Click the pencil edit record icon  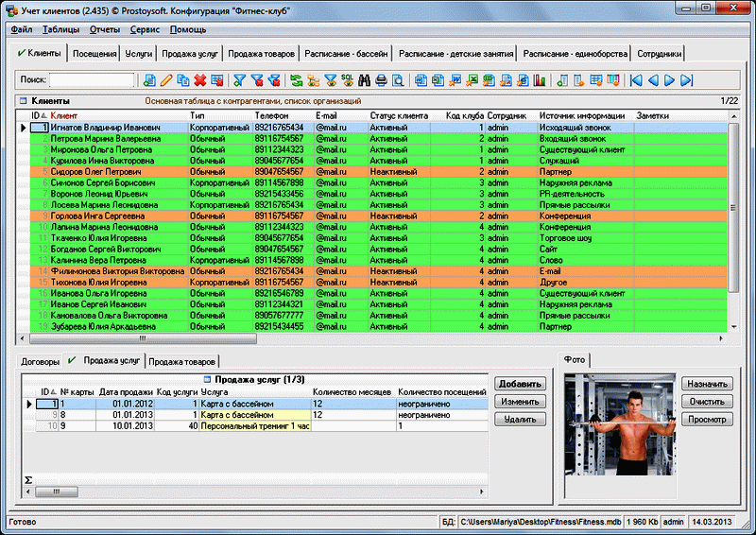click(x=167, y=81)
